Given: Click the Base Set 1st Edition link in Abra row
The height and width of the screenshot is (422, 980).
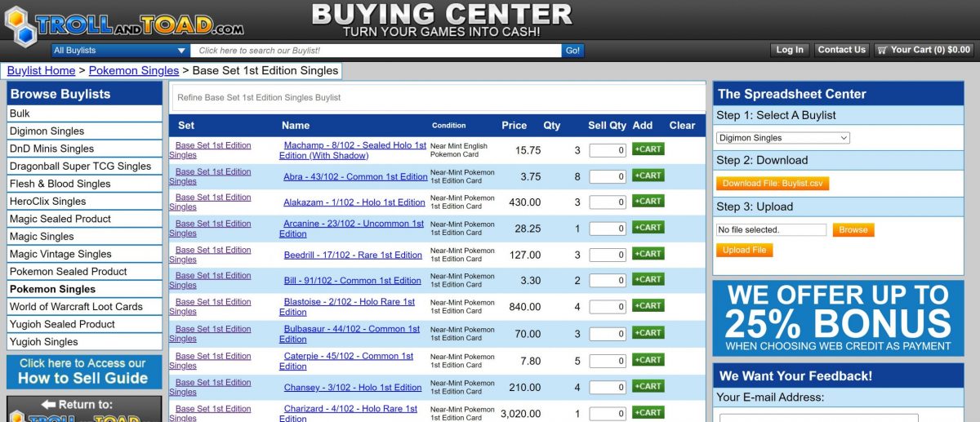Looking at the screenshot, I should tap(210, 176).
